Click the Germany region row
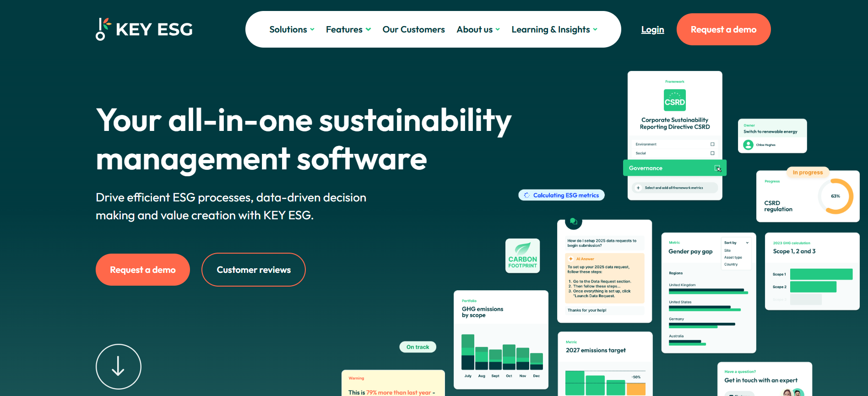 (x=702, y=323)
